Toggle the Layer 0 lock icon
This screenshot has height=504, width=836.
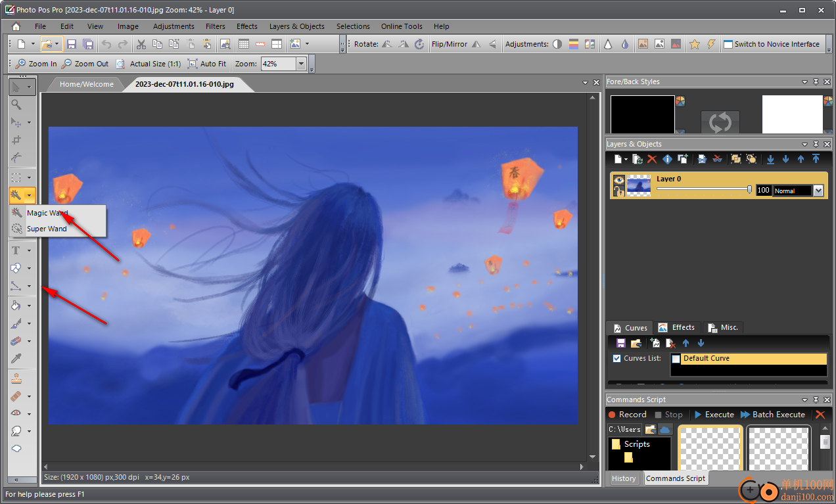(x=618, y=191)
